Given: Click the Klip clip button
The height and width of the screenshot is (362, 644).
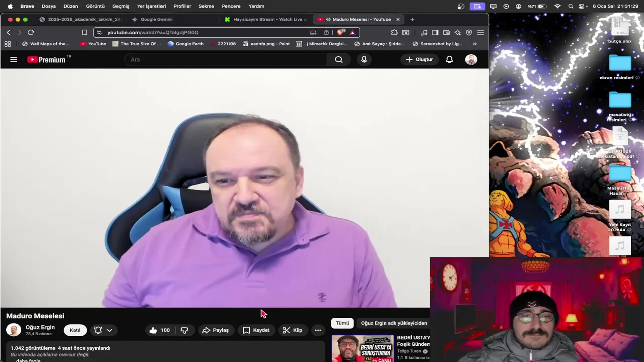Looking at the screenshot, I should [293, 330].
